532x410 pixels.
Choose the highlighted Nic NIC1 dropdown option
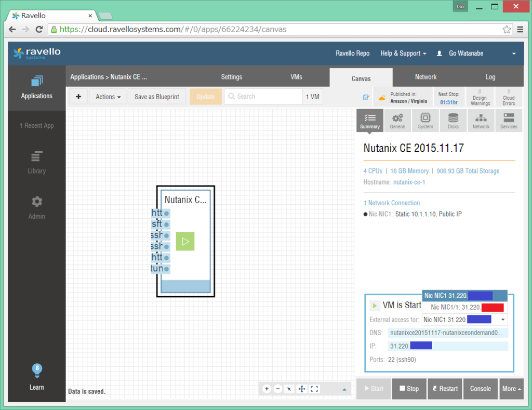click(x=465, y=296)
